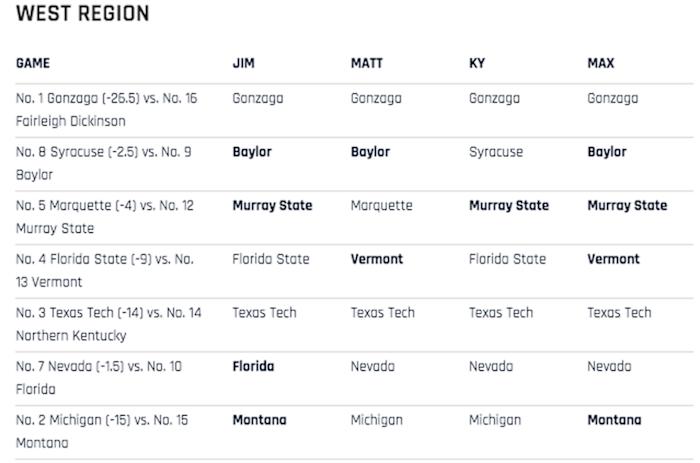Image resolution: width=700 pixels, height=463 pixels.
Task: Click the Nevada vs. Florida game
Action: pyautogui.click(x=98, y=377)
